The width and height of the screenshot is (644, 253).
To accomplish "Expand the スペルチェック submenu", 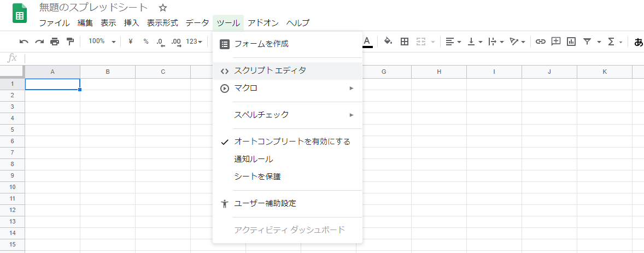I will 288,115.
